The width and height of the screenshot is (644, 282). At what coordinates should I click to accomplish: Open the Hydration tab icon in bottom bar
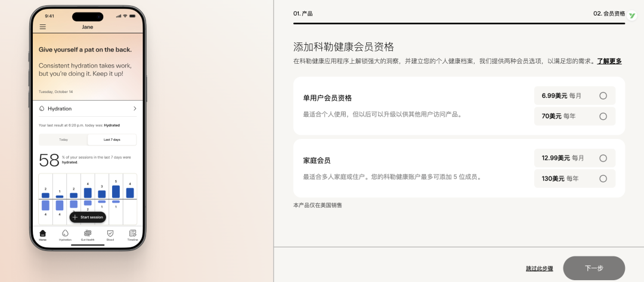(65, 234)
